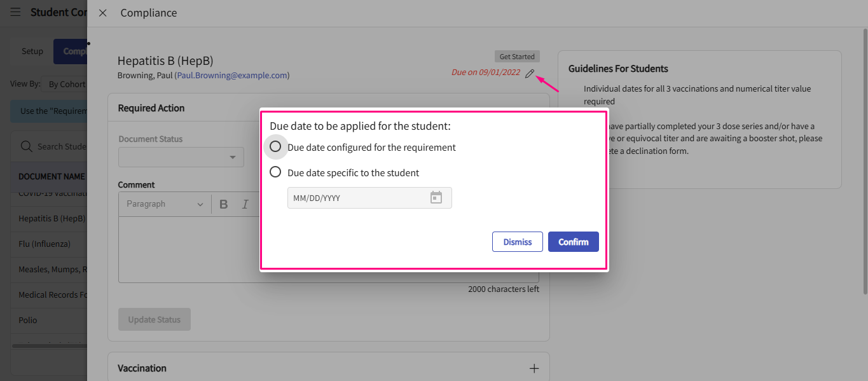The height and width of the screenshot is (381, 868).
Task: Close the Compliance panel
Action: pyautogui.click(x=103, y=13)
